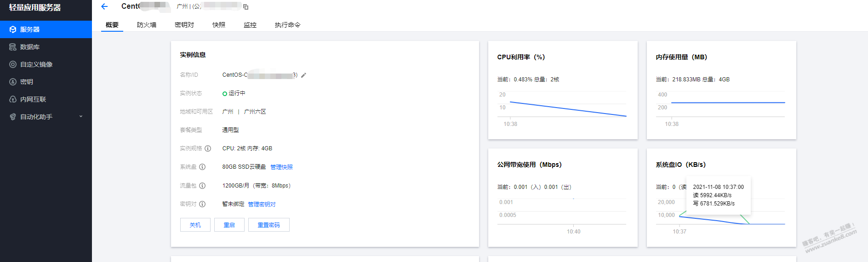
Task: Click the info icon beside 流量包
Action: pyautogui.click(x=202, y=186)
